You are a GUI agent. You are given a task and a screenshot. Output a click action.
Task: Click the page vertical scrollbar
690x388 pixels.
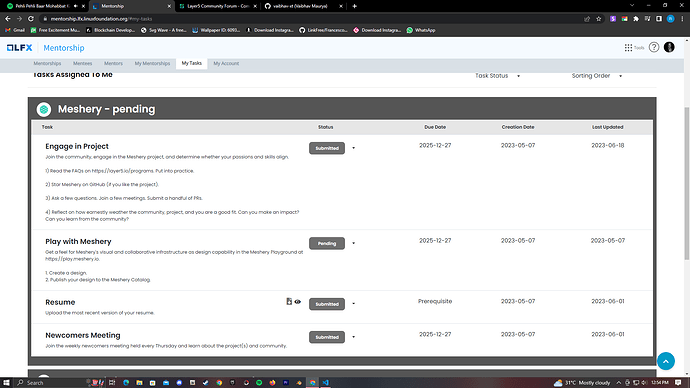[x=686, y=183]
